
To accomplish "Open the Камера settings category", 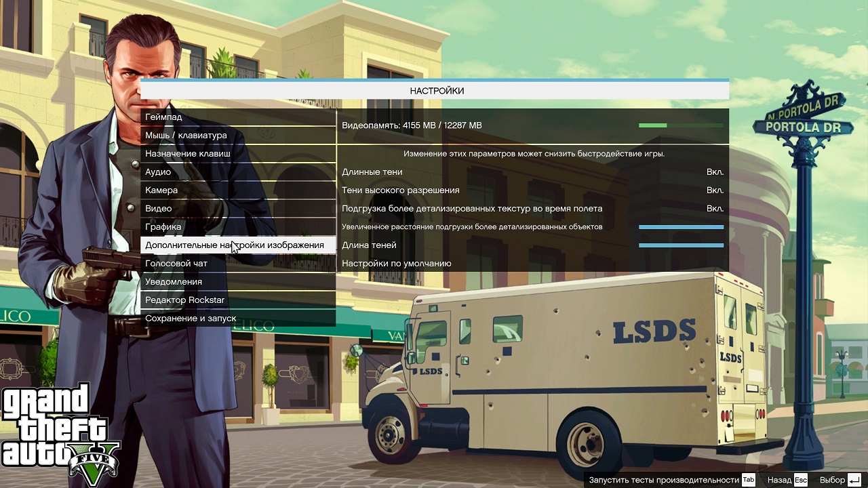I will pyautogui.click(x=238, y=190).
